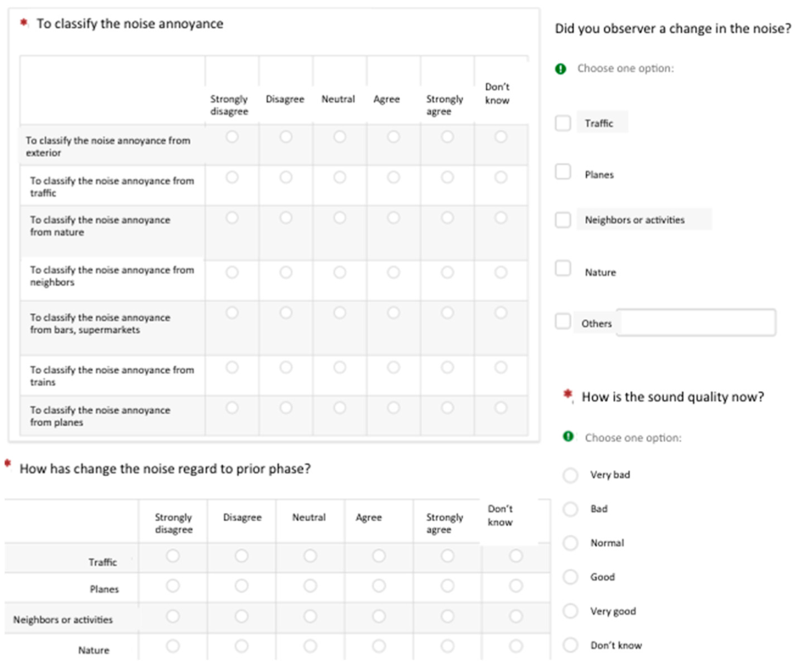Check the Traffic checkbox
Image resolution: width=798 pixels, height=672 pixels.
[x=563, y=123]
